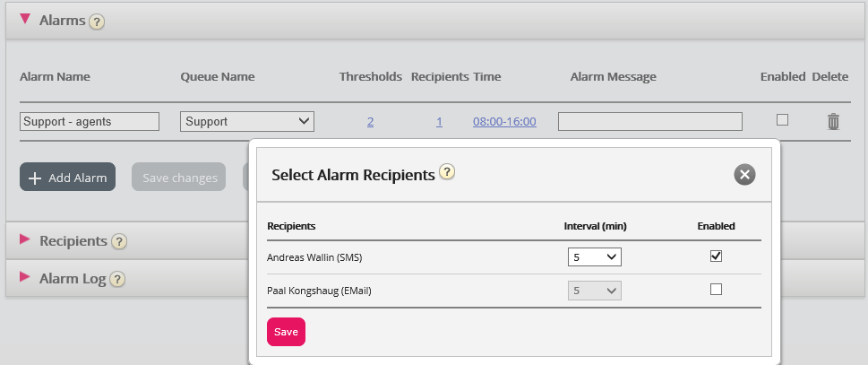Open interval dropdown for Andreas Wallin

tap(594, 257)
